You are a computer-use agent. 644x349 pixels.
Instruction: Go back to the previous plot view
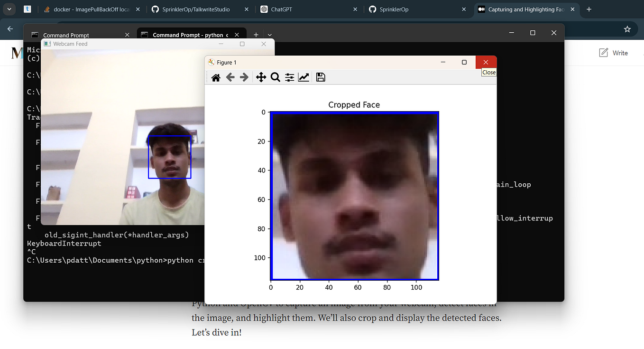(x=230, y=77)
